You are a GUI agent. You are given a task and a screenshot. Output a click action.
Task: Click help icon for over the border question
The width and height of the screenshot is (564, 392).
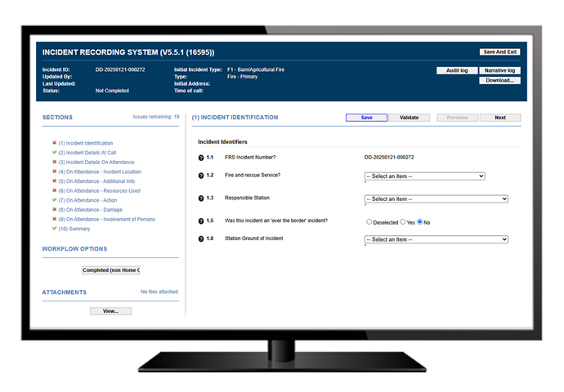click(201, 221)
